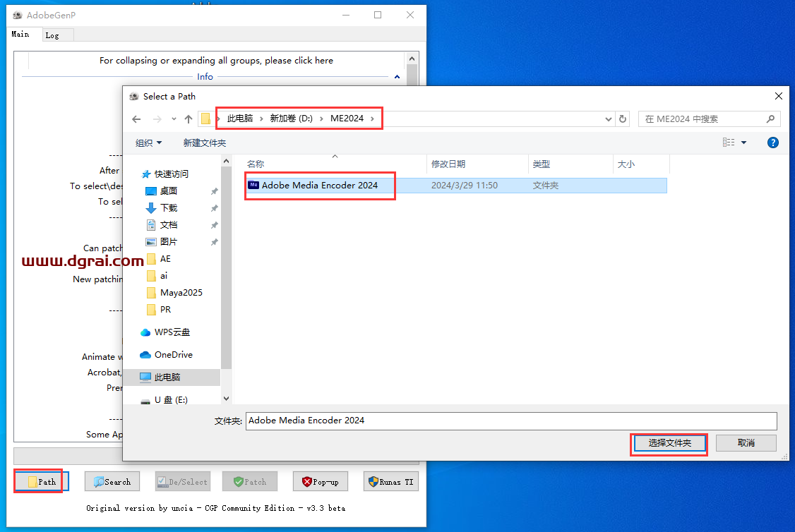The height and width of the screenshot is (532, 795).
Task: Open 下载 in navigation pane
Action: click(x=168, y=207)
